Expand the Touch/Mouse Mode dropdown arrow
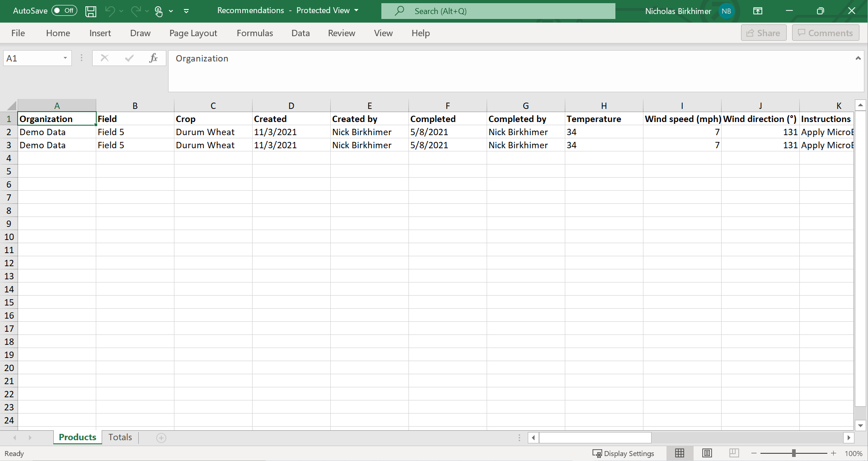The height and width of the screenshot is (461, 868). click(171, 11)
